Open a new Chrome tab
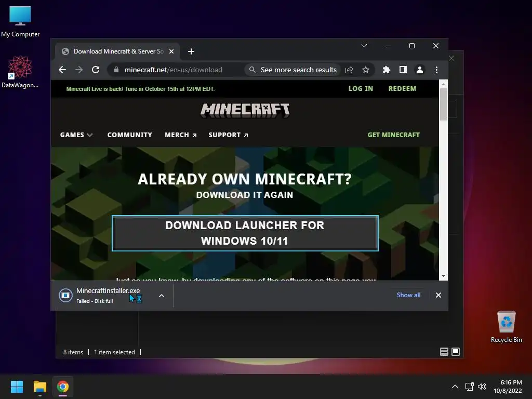The width and height of the screenshot is (532, 399). [191, 51]
